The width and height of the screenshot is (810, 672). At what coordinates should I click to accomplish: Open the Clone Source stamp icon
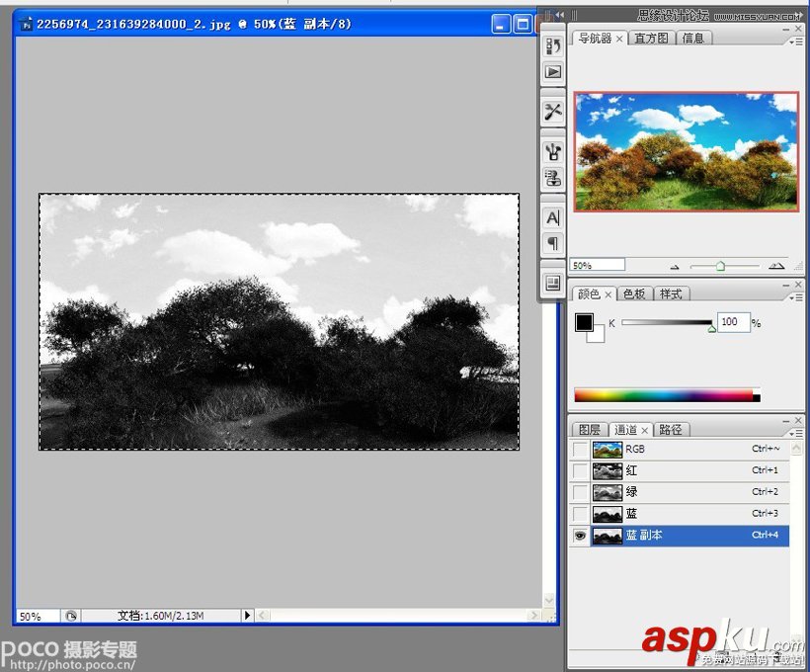tap(553, 178)
